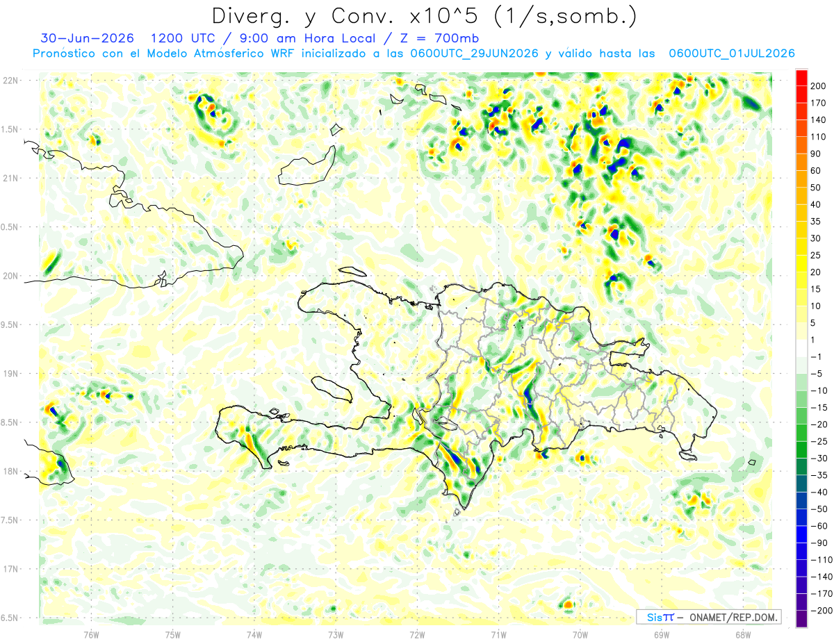Click the 75W longitude label
The height and width of the screenshot is (644, 834).
(x=173, y=634)
